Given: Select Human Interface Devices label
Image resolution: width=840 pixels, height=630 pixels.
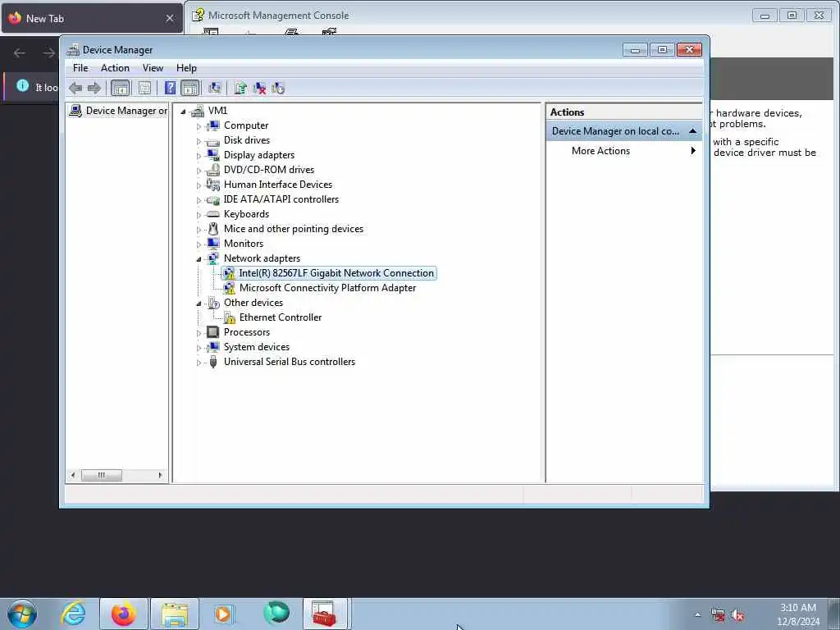Looking at the screenshot, I should 278,185.
